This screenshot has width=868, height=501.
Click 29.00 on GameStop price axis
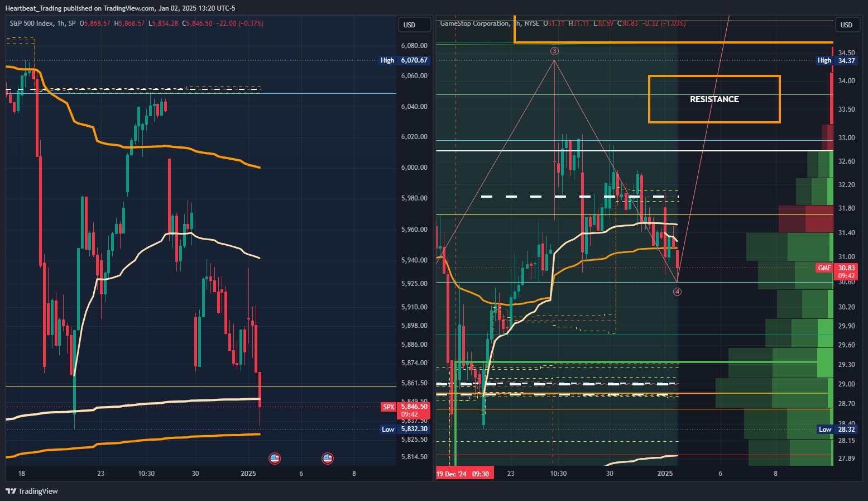847,384
